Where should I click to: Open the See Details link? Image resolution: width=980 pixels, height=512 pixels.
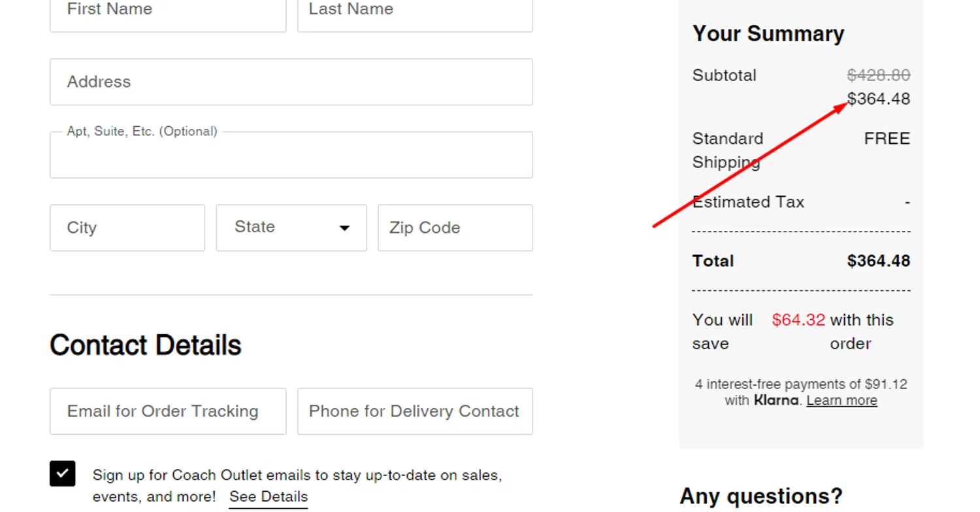[x=268, y=497]
